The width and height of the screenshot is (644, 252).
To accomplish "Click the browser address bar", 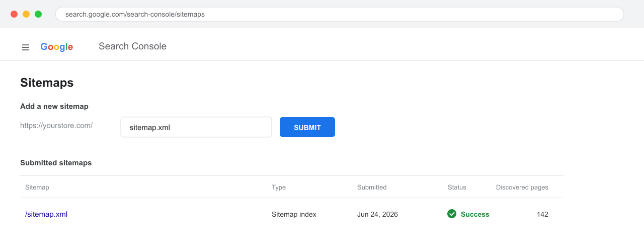I will [x=340, y=14].
